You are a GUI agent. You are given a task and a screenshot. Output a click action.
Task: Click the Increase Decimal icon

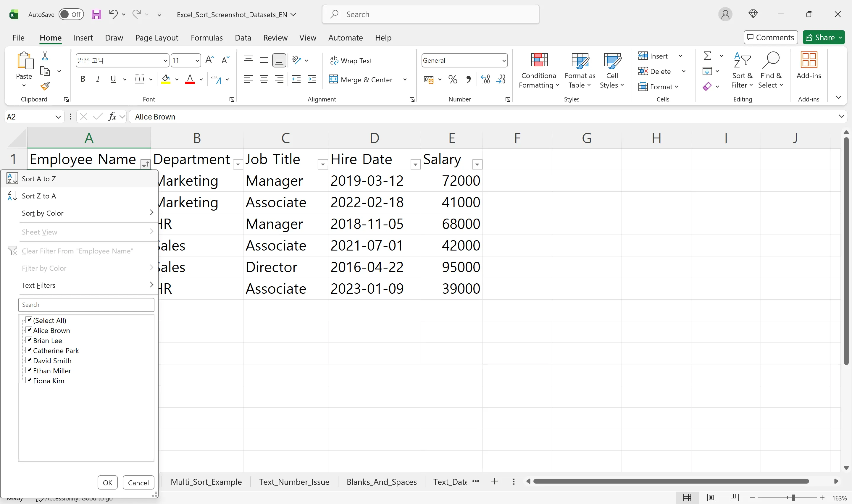[x=485, y=79]
